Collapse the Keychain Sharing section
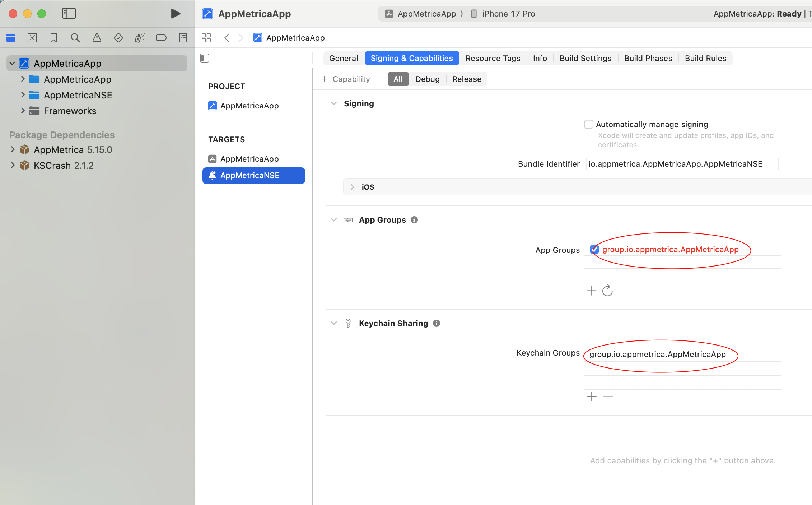This screenshot has width=812, height=505. pos(334,323)
